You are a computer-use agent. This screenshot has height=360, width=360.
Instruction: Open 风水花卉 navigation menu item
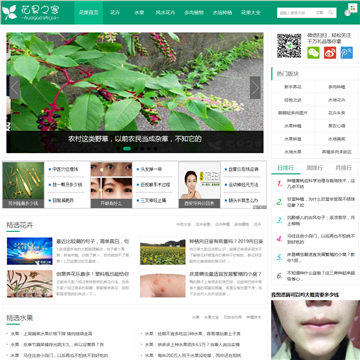[x=165, y=13]
